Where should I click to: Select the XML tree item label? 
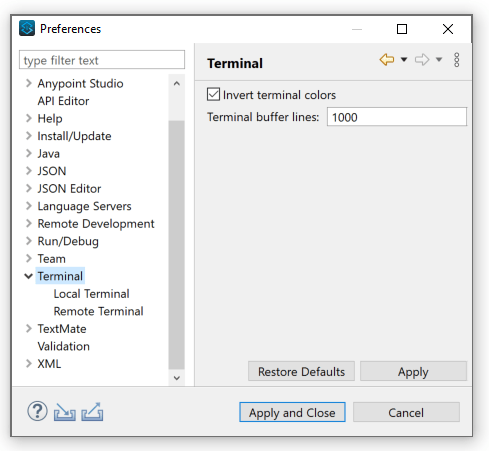[x=49, y=363]
